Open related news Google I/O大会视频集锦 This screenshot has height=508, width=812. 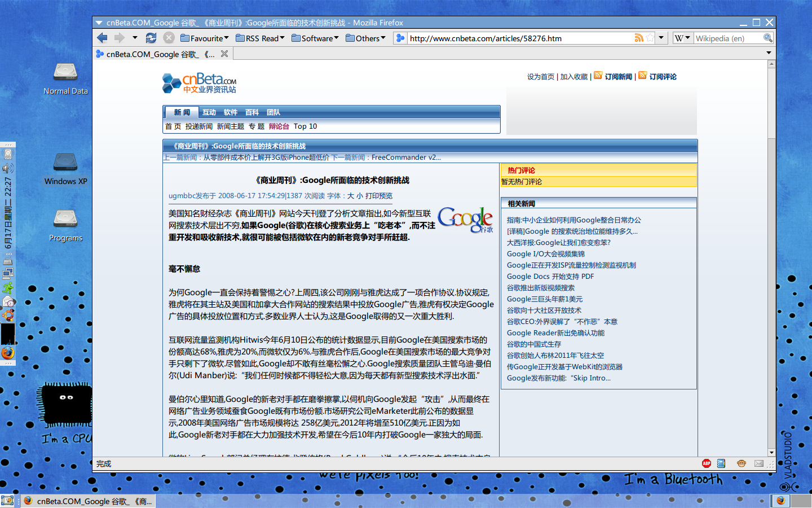tap(545, 254)
